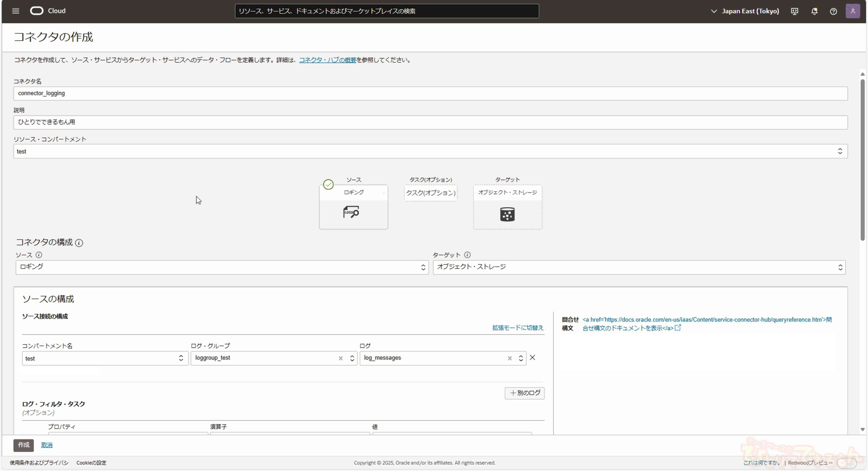The image size is (868, 471).
Task: Click the Logging source tile icon
Action: [351, 212]
